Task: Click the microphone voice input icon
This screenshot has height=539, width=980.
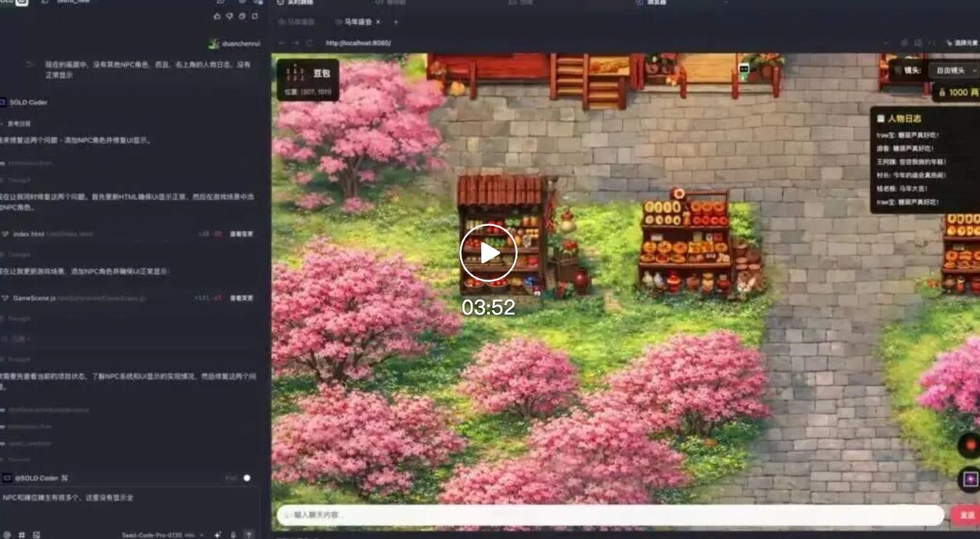Action: coord(233,535)
